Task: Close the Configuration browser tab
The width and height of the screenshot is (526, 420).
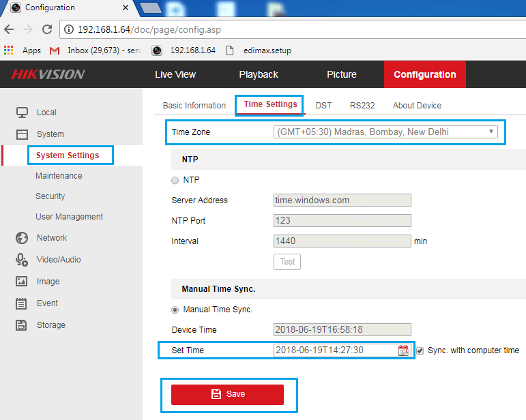Action: pyautogui.click(x=126, y=7)
